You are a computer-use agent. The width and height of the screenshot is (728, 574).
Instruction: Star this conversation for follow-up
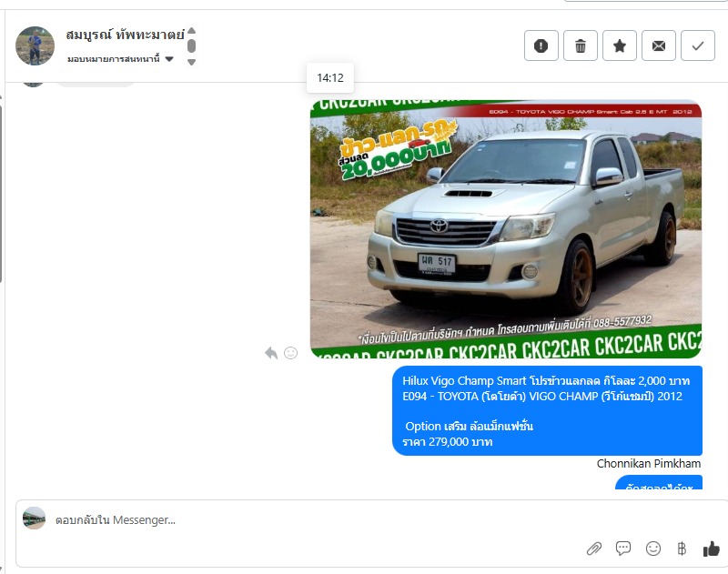pos(620,45)
